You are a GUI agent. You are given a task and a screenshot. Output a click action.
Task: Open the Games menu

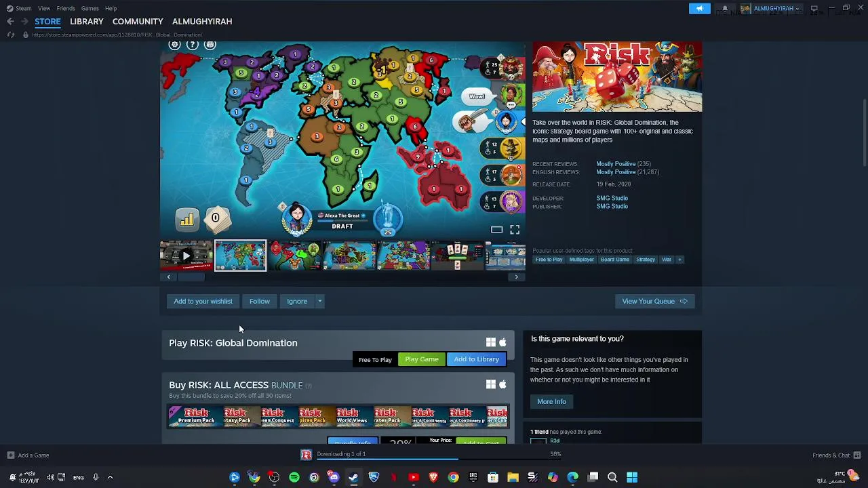pos(90,8)
